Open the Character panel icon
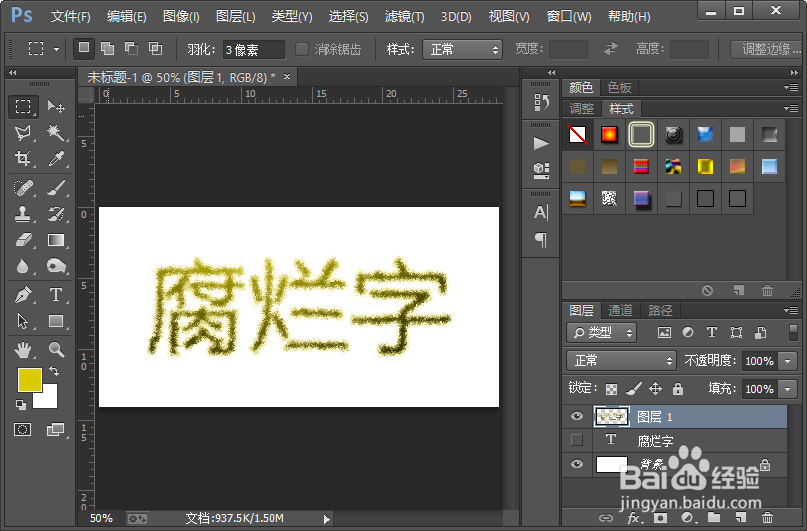Image resolution: width=807 pixels, height=531 pixels. coord(541,212)
